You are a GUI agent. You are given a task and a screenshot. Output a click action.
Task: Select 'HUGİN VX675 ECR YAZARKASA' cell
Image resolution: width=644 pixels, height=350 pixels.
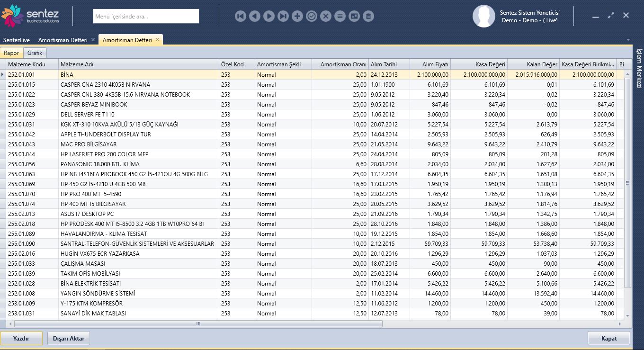(x=139, y=253)
